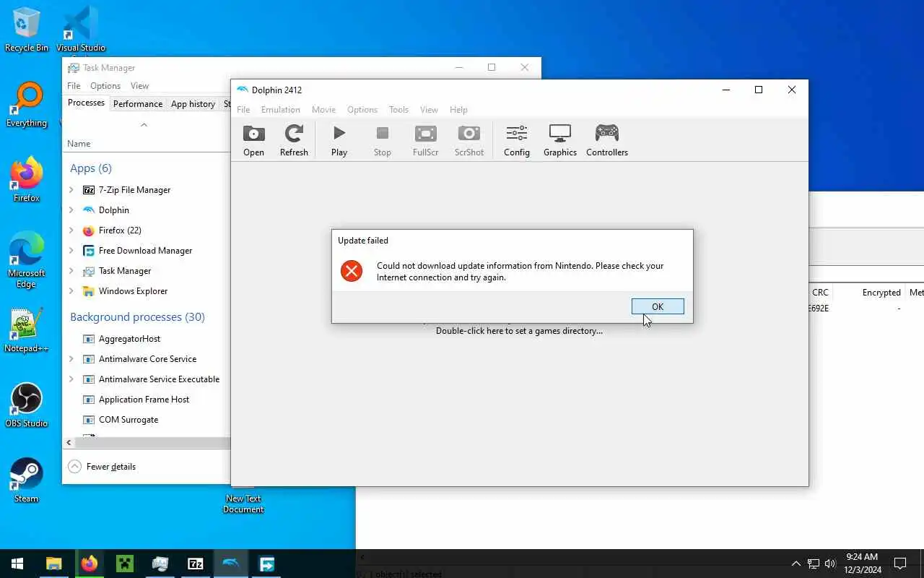The width and height of the screenshot is (924, 578).
Task: Expand 7-Zip File Manager process row
Action: [71, 190]
